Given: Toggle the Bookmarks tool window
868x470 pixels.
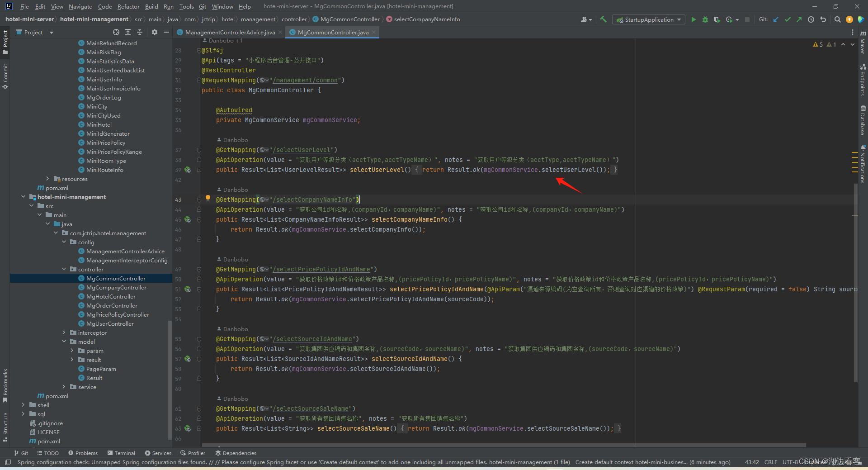Looking at the screenshot, I should click(5, 385).
